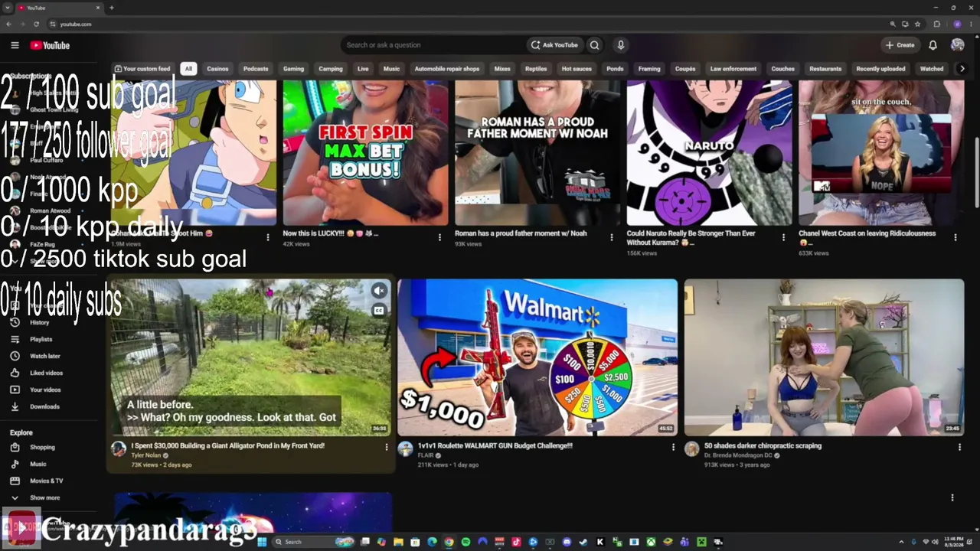This screenshot has height=551, width=980.
Task: Open the notifications bell
Action: pyautogui.click(x=933, y=45)
